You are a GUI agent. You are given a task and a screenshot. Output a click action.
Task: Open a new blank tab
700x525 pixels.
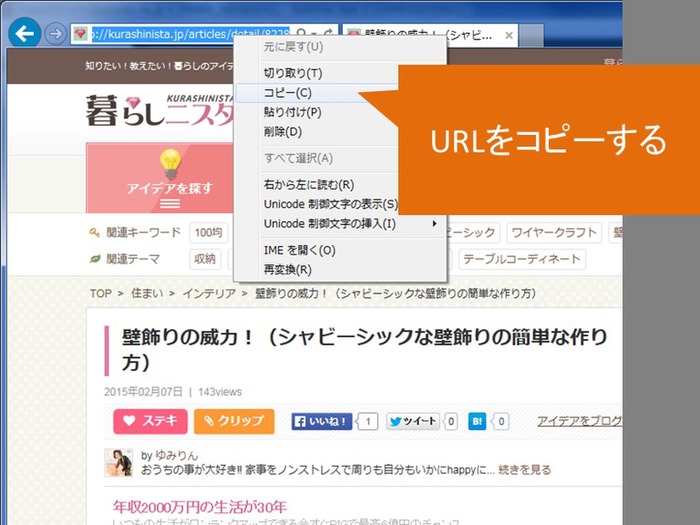coord(531,35)
